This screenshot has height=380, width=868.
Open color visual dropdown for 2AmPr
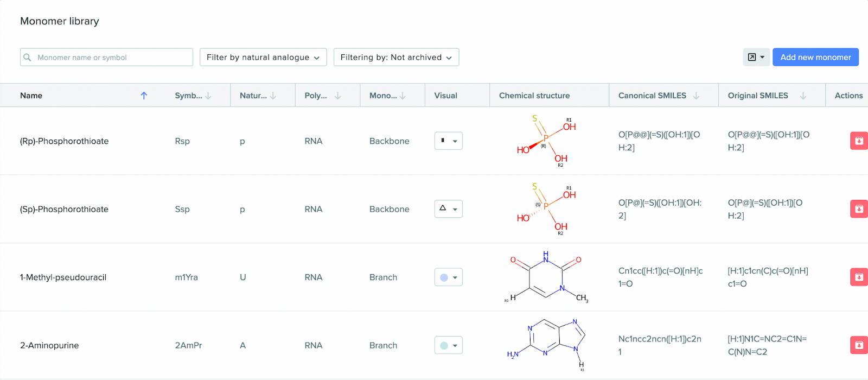[x=449, y=345]
